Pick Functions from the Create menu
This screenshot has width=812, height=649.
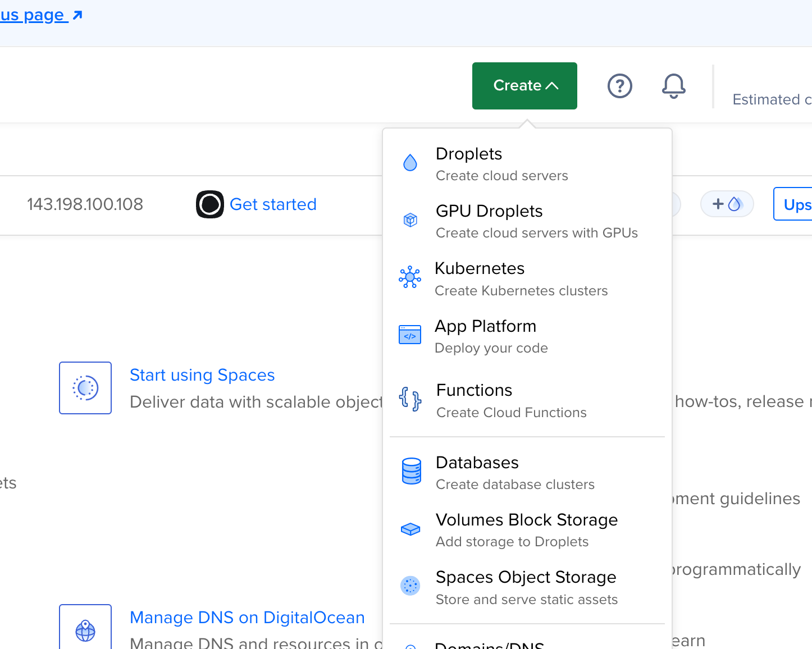[x=527, y=400]
